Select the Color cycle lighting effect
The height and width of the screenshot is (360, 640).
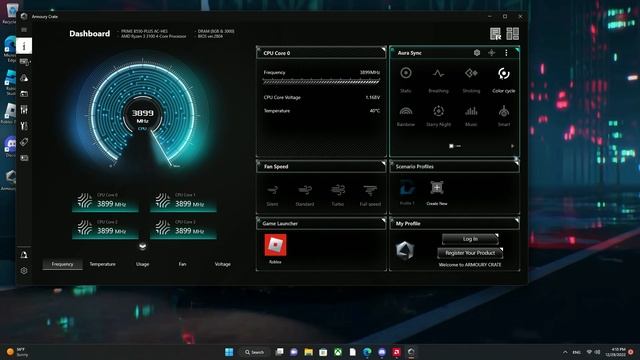(x=504, y=80)
